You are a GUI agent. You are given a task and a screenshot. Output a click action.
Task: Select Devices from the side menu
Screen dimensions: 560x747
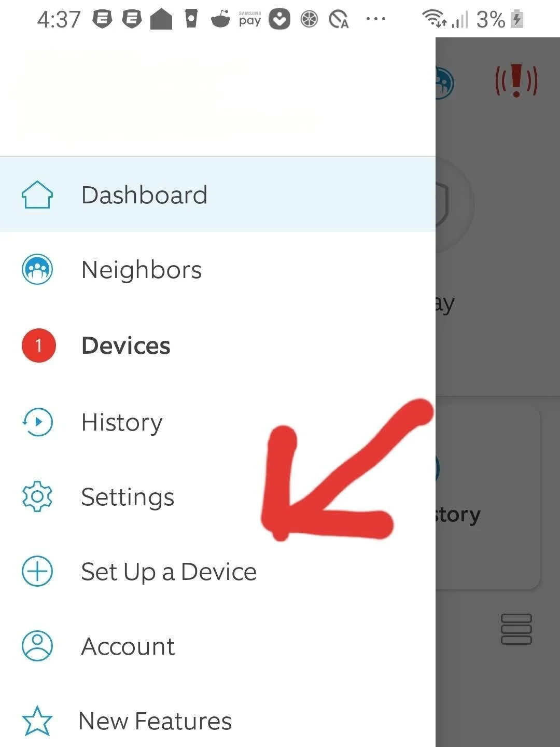point(218,345)
